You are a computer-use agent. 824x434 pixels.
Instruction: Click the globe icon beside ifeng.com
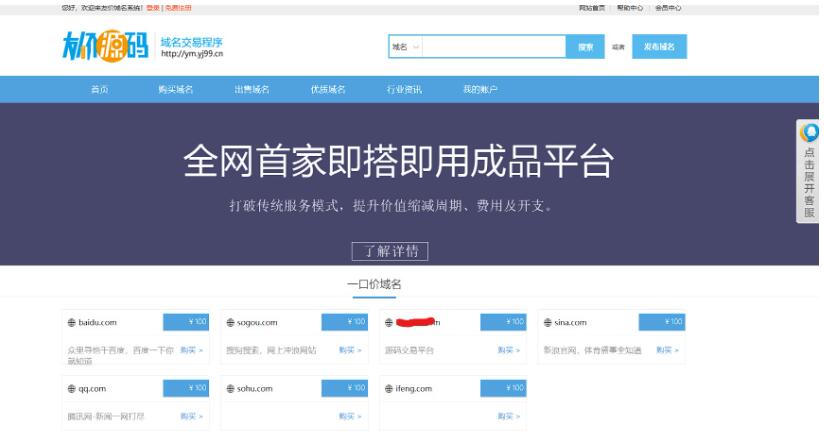(x=389, y=389)
